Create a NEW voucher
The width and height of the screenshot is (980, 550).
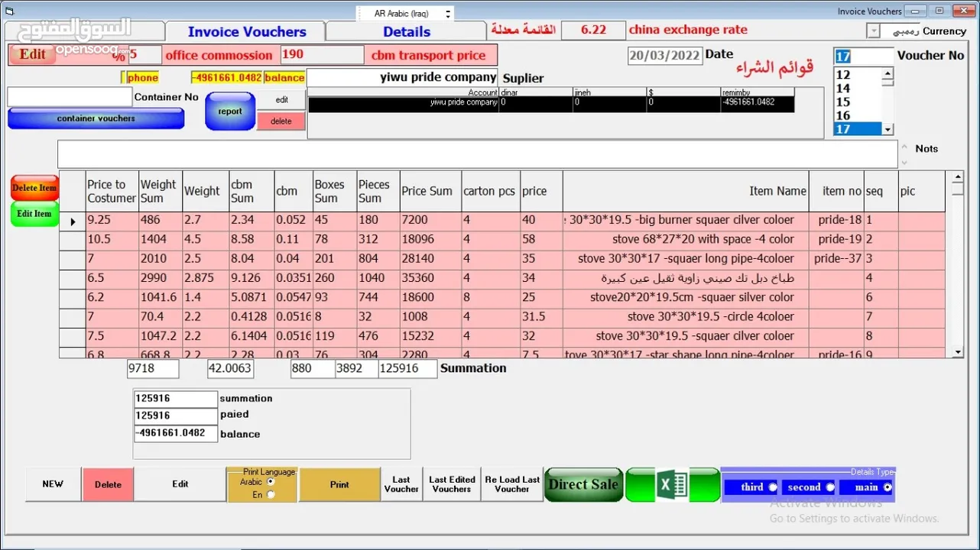[53, 484]
